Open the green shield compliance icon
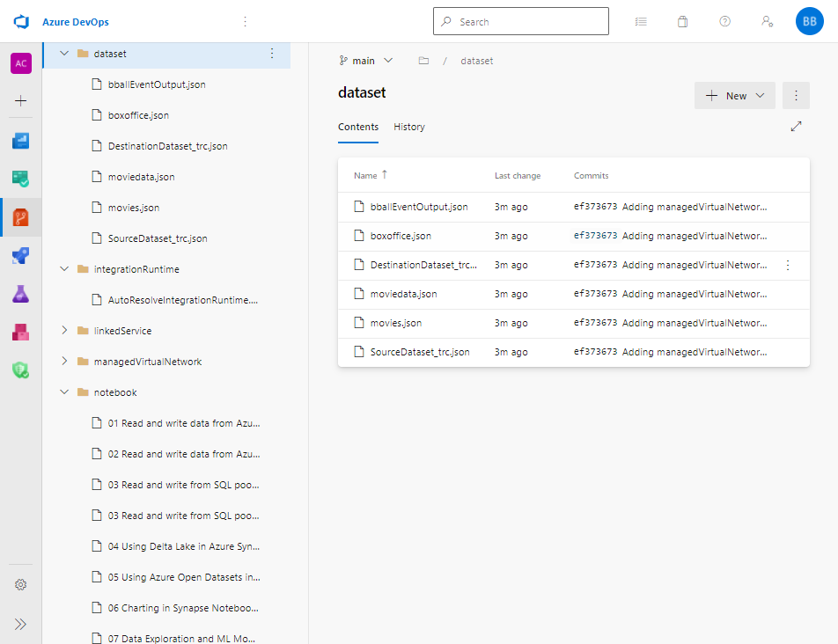 (21, 370)
